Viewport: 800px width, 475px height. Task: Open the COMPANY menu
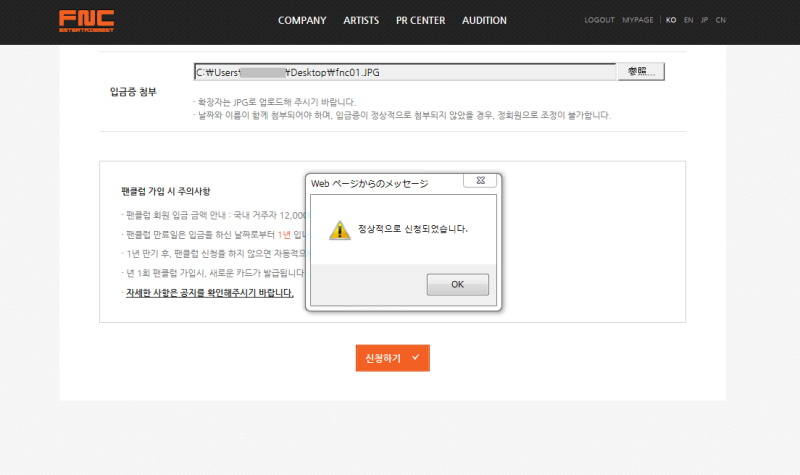pos(302,20)
